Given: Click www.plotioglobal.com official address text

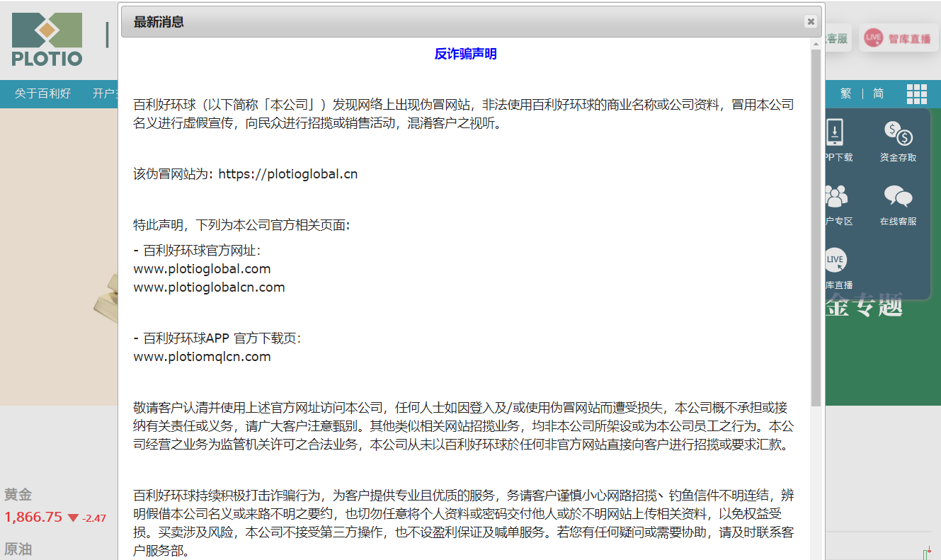Looking at the screenshot, I should click(x=202, y=269).
